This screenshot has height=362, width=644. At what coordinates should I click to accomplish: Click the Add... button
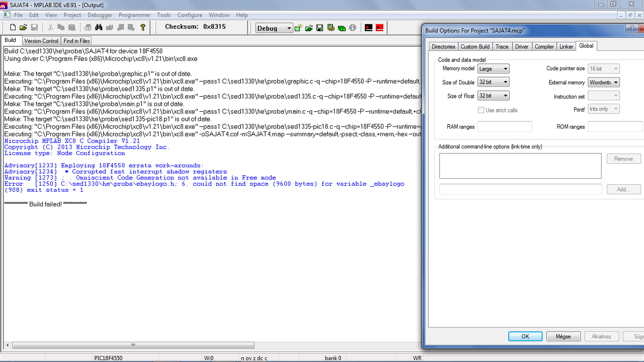click(623, 189)
